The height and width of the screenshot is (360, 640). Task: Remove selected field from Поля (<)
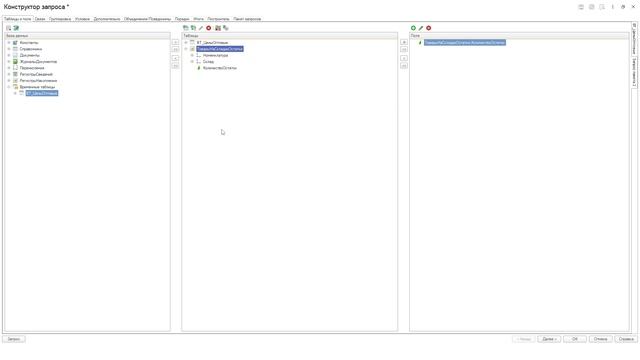tap(404, 58)
